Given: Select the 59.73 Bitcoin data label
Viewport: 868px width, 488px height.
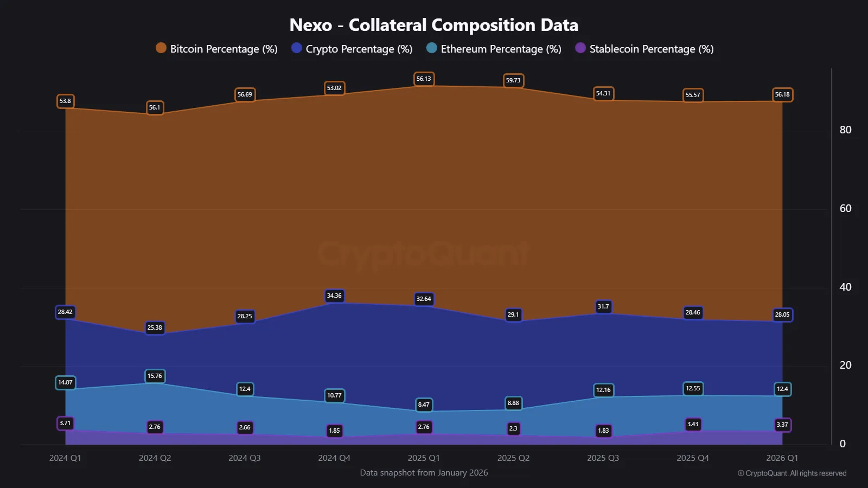Looking at the screenshot, I should coord(513,80).
